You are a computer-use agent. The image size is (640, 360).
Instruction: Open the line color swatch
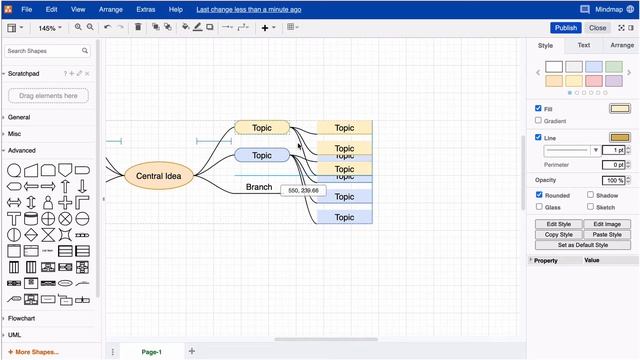coord(620,138)
